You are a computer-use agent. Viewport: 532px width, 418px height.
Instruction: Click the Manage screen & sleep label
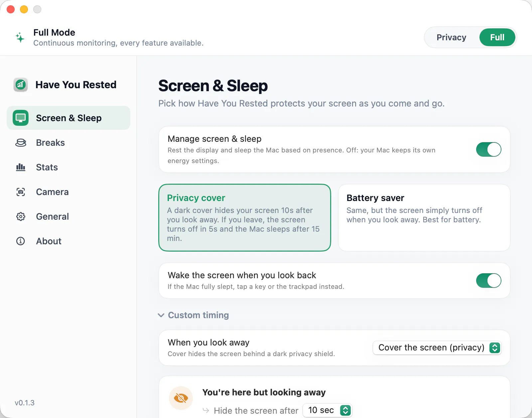point(214,139)
